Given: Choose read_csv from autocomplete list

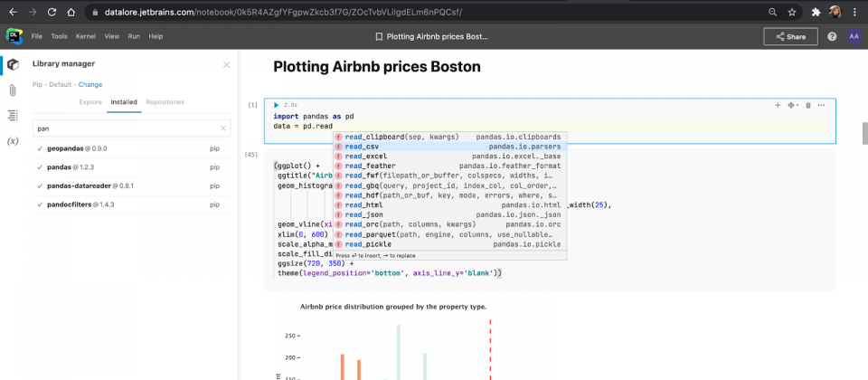Looking at the screenshot, I should [449, 147].
